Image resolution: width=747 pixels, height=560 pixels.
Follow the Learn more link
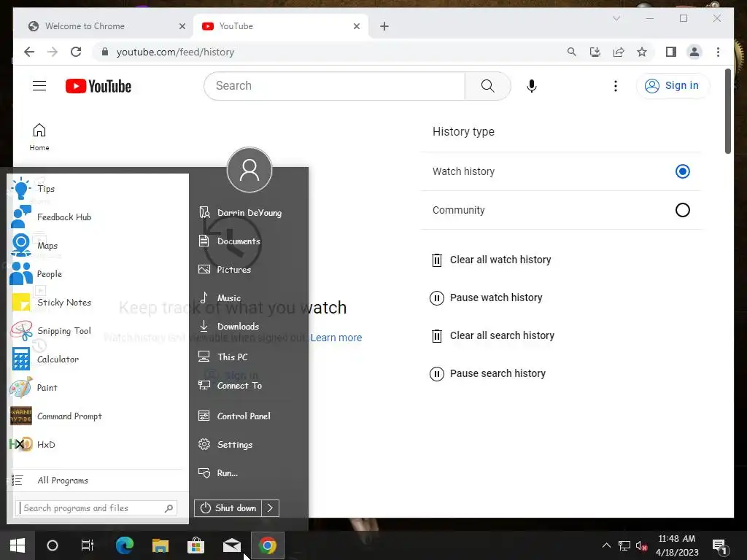pos(336,338)
